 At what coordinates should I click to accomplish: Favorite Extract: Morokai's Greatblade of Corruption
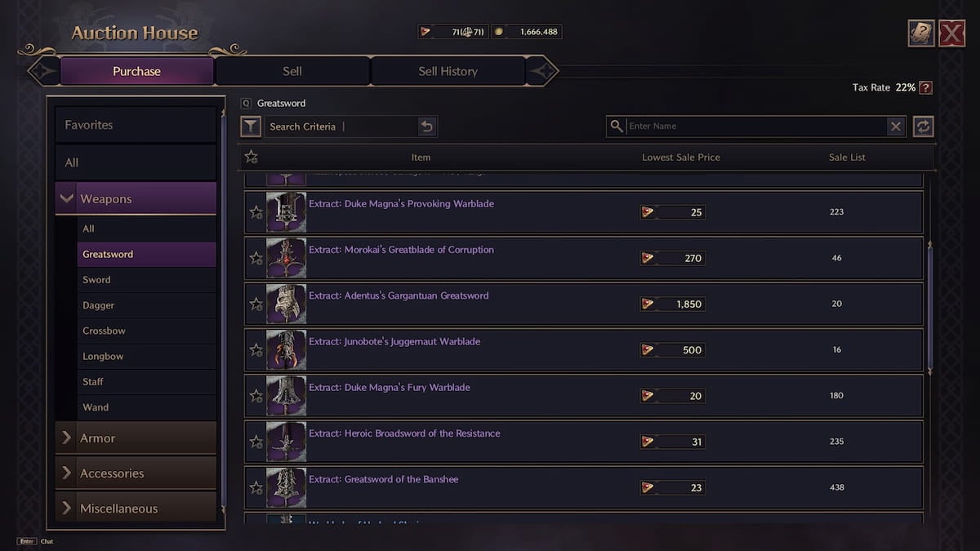click(257, 258)
